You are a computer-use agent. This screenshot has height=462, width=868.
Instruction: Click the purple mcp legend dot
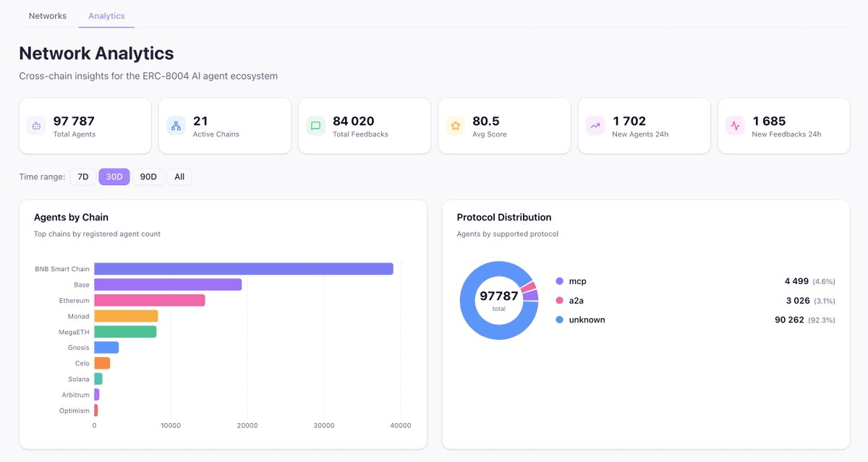click(x=559, y=281)
